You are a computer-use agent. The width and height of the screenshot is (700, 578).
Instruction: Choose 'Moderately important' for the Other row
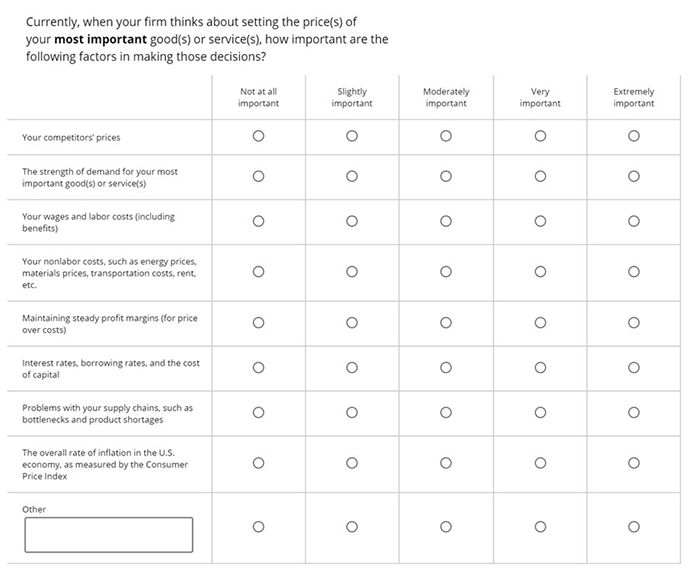pyautogui.click(x=446, y=527)
